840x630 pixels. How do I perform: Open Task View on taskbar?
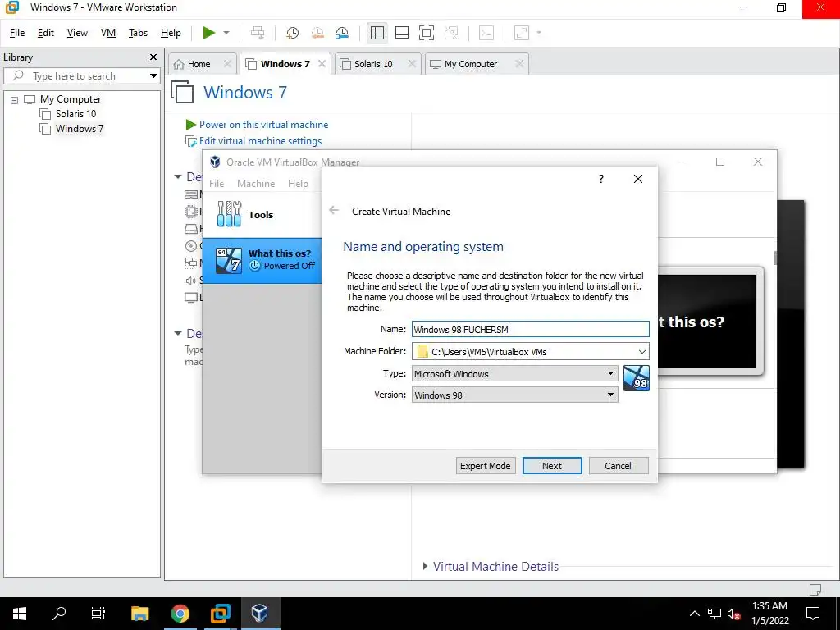[98, 613]
